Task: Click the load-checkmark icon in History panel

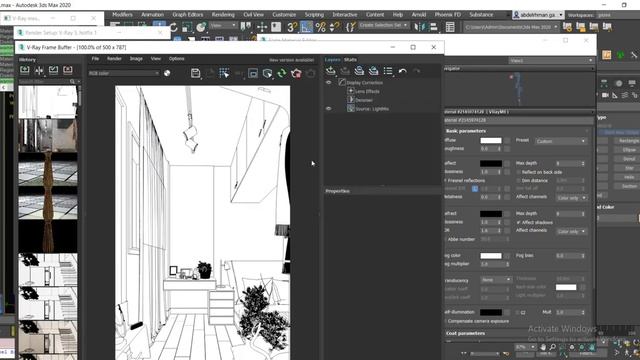Action: click(53, 70)
